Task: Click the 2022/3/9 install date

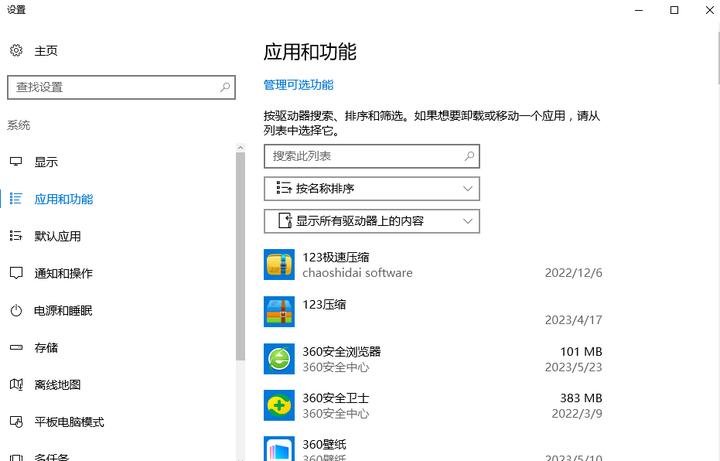Action: (x=577, y=413)
